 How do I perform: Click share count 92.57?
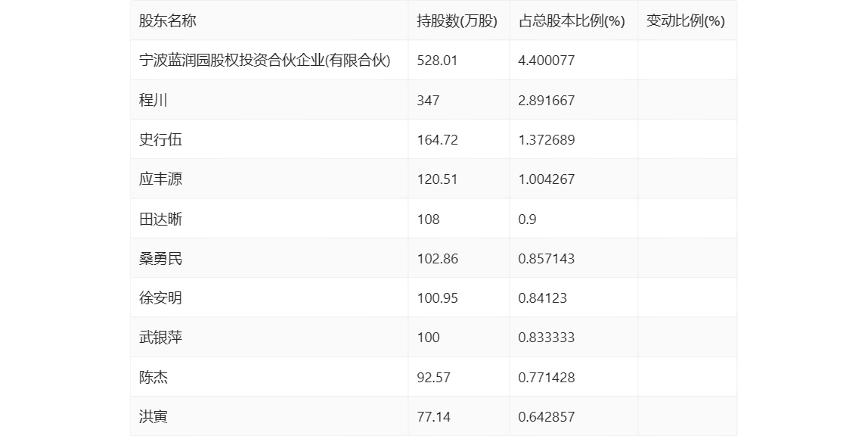coord(434,377)
